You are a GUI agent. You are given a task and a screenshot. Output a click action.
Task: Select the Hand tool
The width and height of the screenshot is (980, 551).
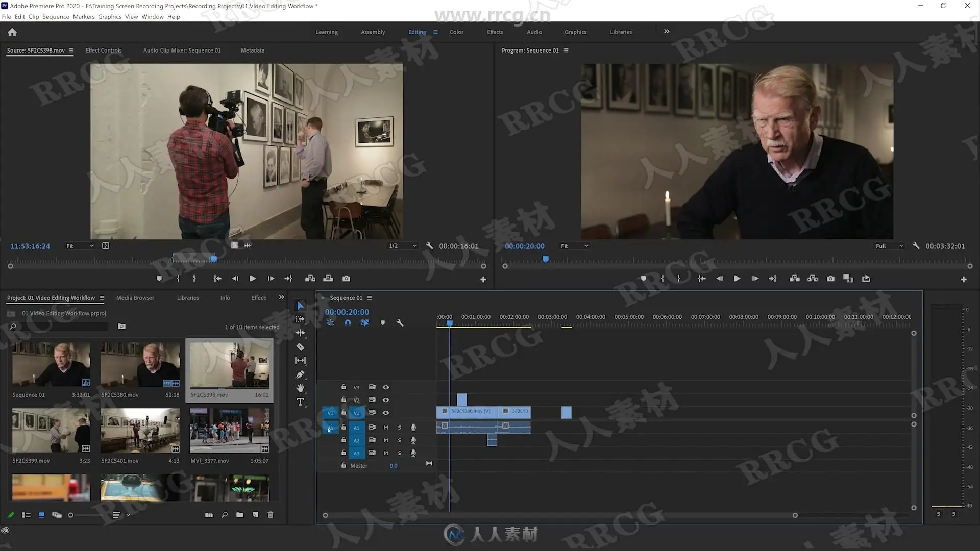300,388
